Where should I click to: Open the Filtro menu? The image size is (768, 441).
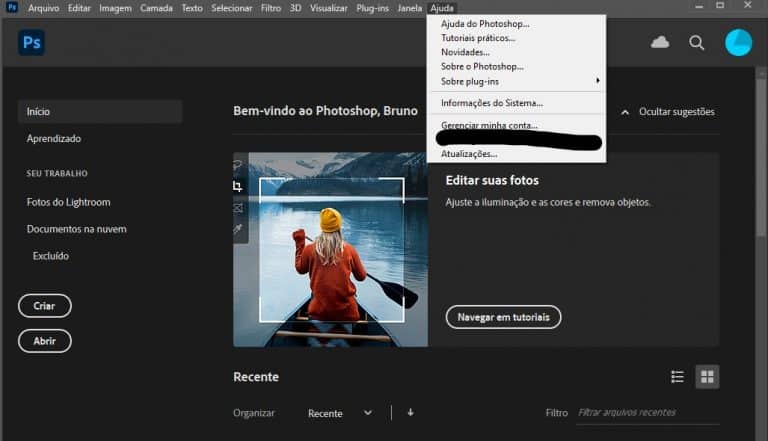click(271, 8)
